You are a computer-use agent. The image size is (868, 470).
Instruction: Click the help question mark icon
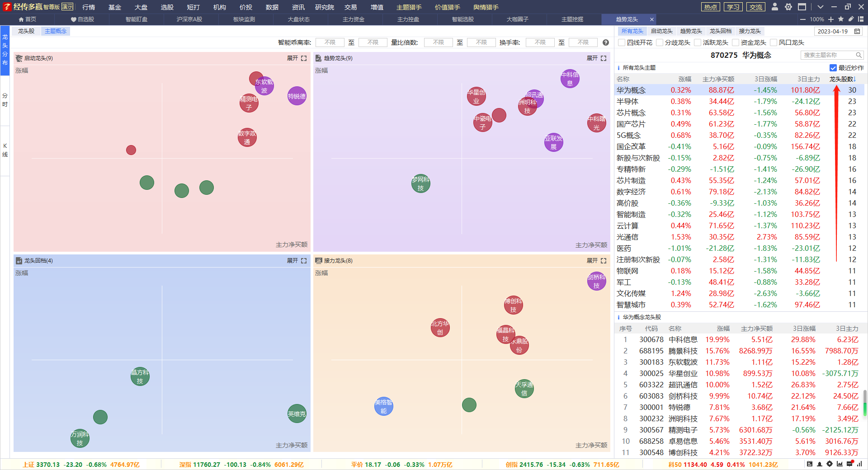click(606, 42)
